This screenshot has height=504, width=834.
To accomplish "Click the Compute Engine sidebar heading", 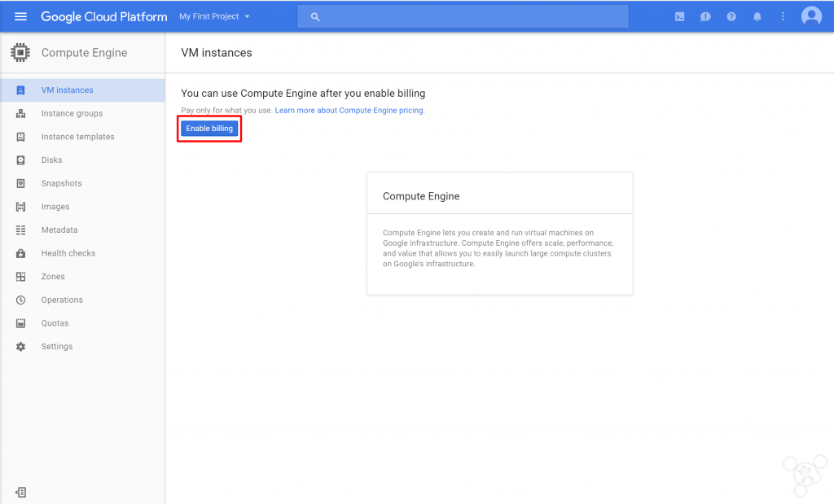I will click(85, 53).
